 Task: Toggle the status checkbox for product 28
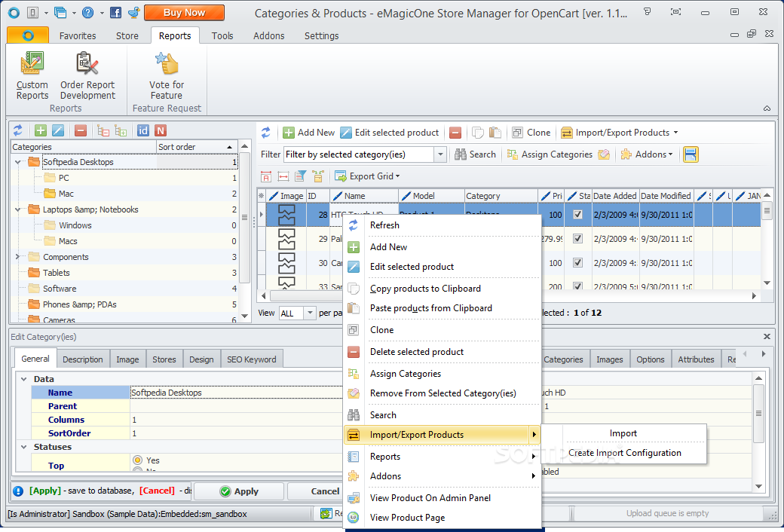(578, 215)
